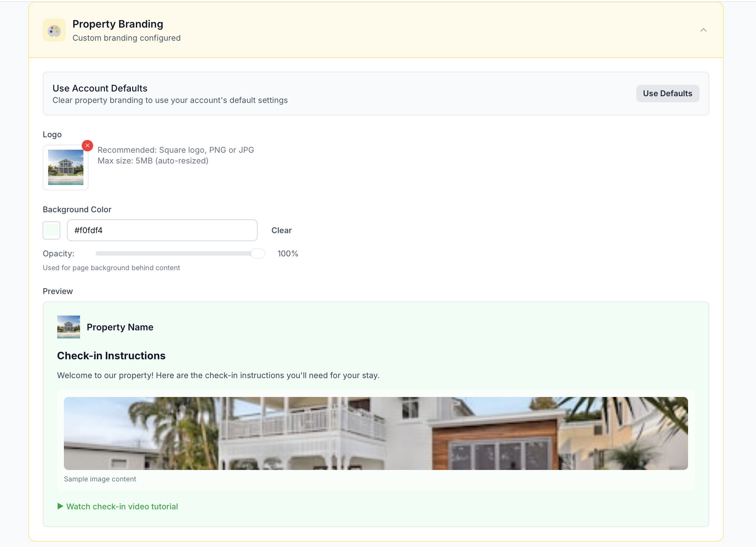Click the small logo in the preview header

(x=69, y=327)
